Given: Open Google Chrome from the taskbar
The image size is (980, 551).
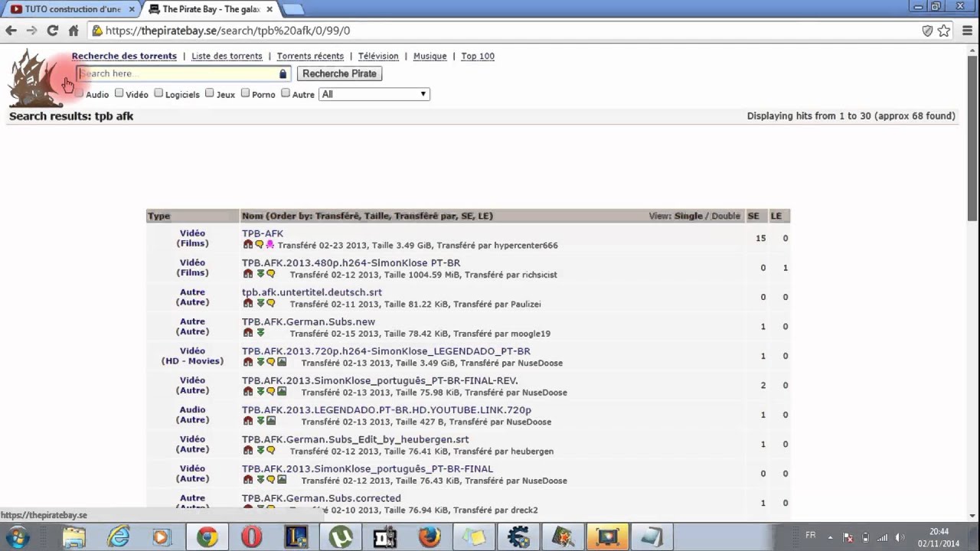Looking at the screenshot, I should (207, 537).
